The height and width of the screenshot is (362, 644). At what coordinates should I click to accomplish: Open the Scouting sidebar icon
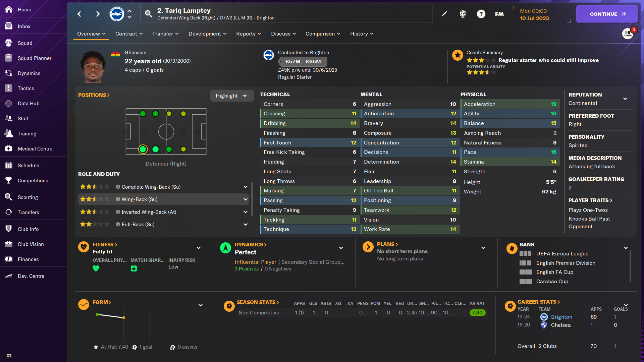9,197
